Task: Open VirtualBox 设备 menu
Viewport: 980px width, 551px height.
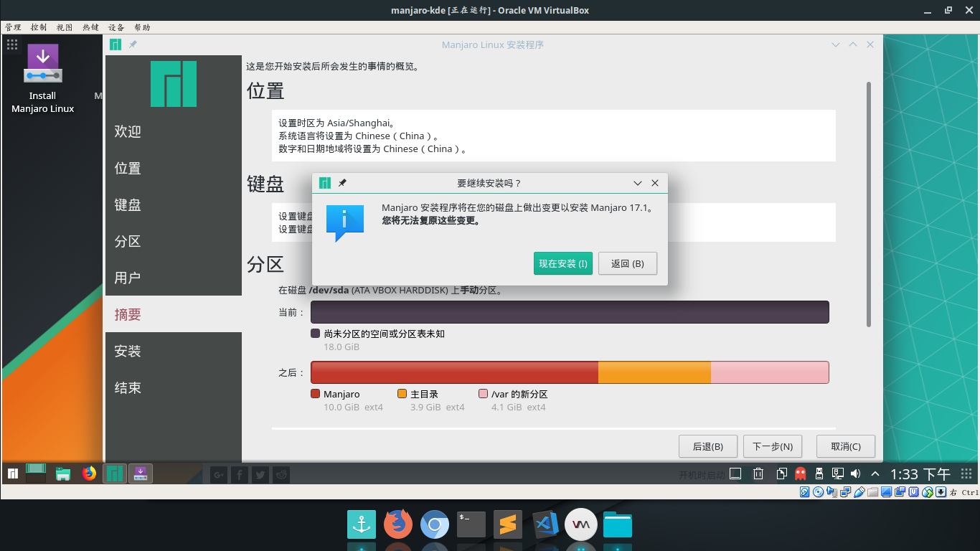Action: tap(116, 27)
